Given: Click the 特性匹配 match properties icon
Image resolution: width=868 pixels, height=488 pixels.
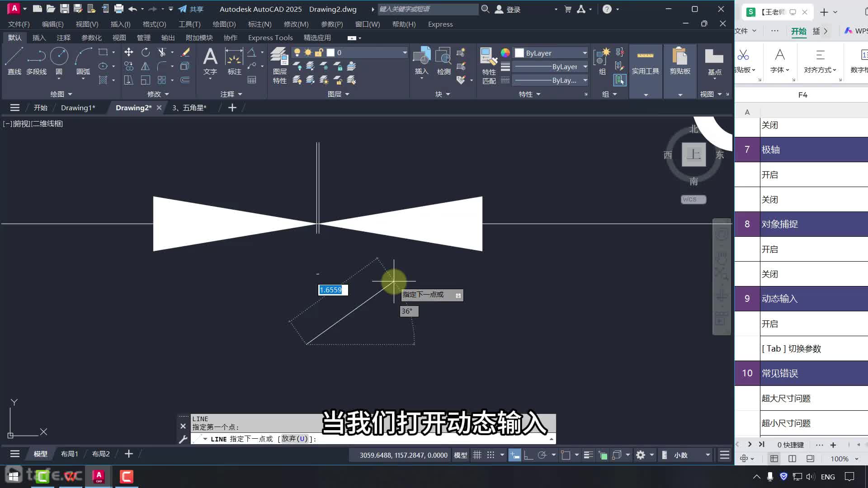Looking at the screenshot, I should (489, 66).
